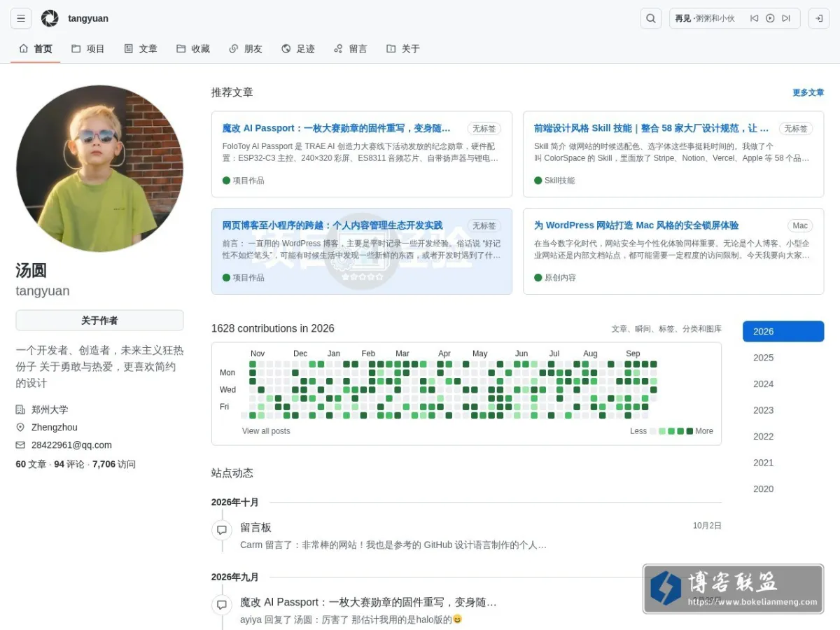This screenshot has height=630, width=840.
Task: Skip to next music track
Action: click(786, 18)
